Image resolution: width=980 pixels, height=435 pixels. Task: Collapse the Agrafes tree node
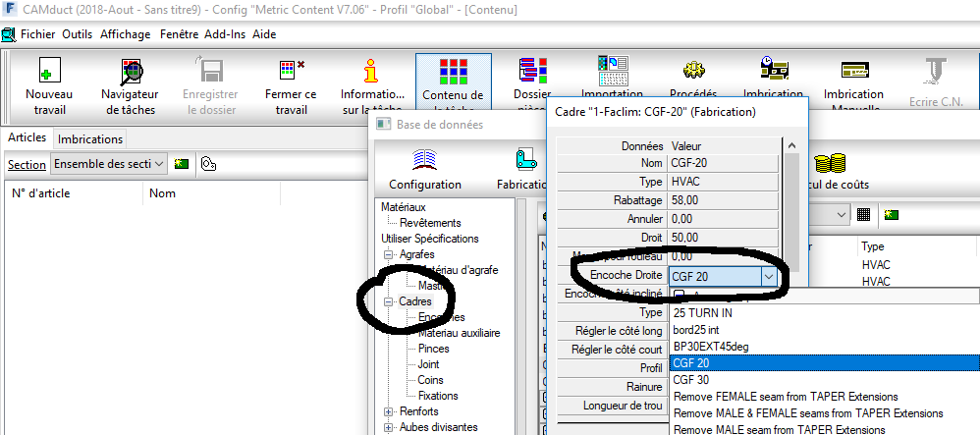tap(388, 255)
